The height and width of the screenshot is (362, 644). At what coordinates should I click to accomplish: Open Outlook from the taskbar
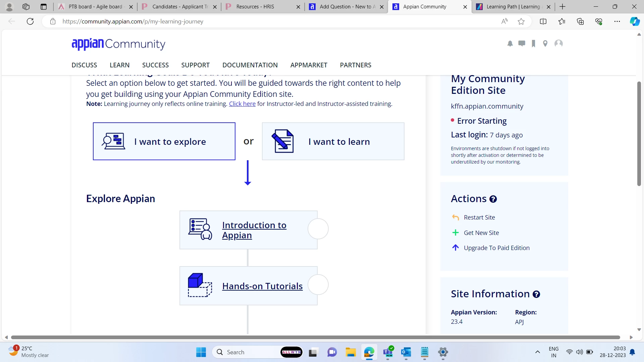click(x=406, y=352)
